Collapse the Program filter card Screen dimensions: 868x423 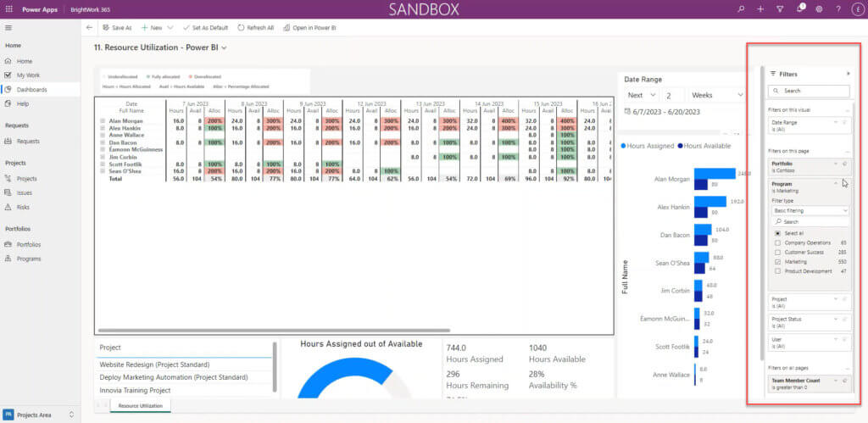836,184
